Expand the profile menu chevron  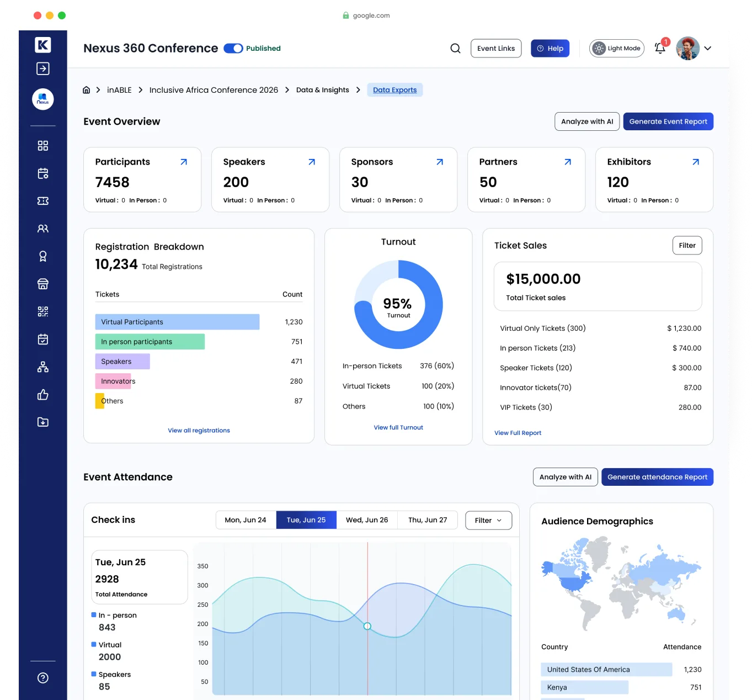click(x=708, y=49)
